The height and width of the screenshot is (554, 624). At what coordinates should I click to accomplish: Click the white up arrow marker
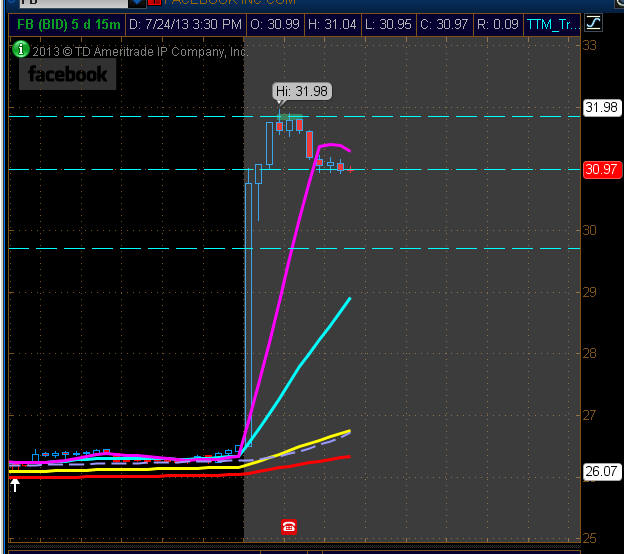click(x=15, y=485)
